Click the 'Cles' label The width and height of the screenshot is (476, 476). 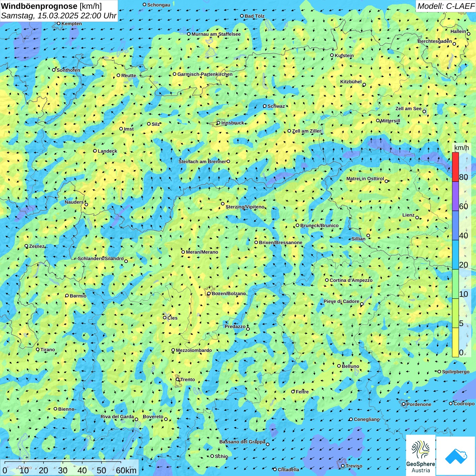(x=172, y=318)
